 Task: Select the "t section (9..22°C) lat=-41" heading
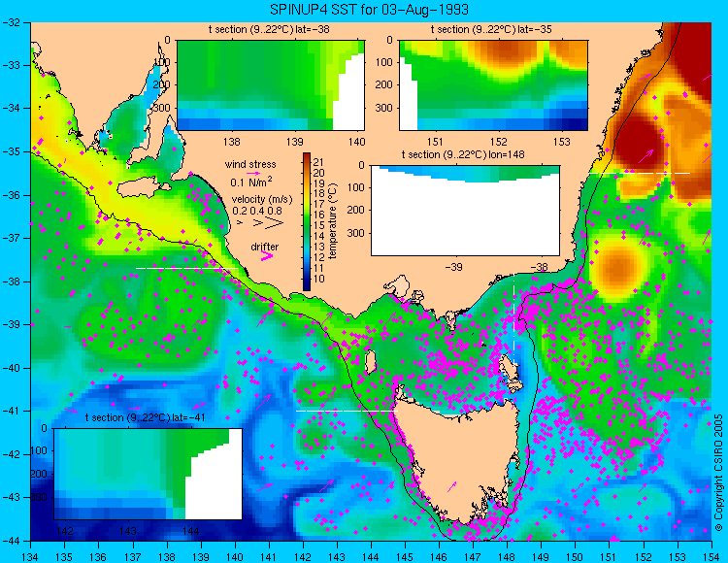point(145,417)
